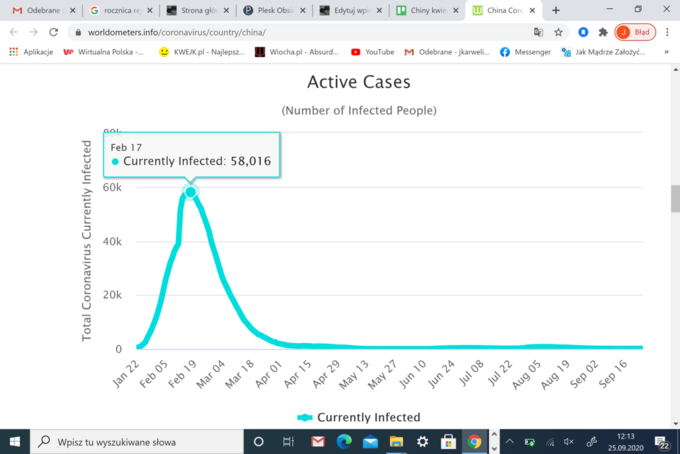
Task: Open Windows Task View button
Action: click(288, 441)
